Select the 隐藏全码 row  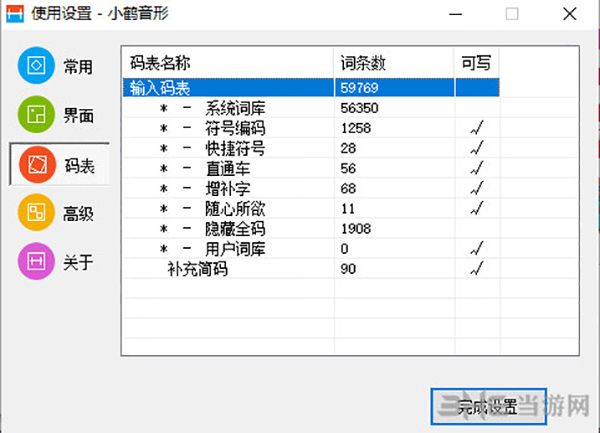tap(311, 229)
